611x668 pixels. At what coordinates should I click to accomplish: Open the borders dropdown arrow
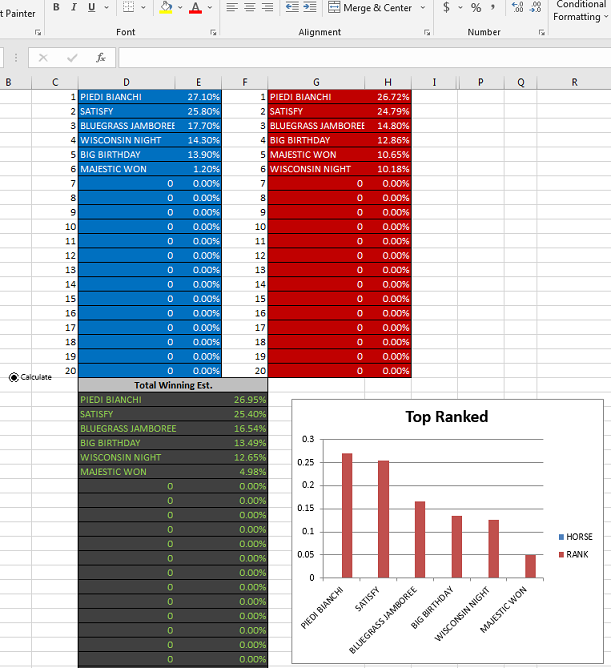pos(144,8)
